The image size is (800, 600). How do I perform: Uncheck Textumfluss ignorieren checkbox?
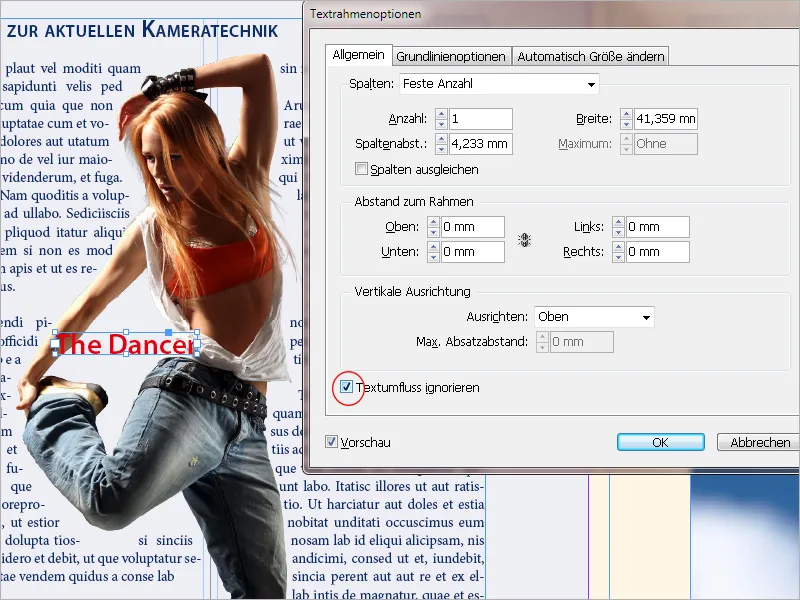pyautogui.click(x=346, y=387)
